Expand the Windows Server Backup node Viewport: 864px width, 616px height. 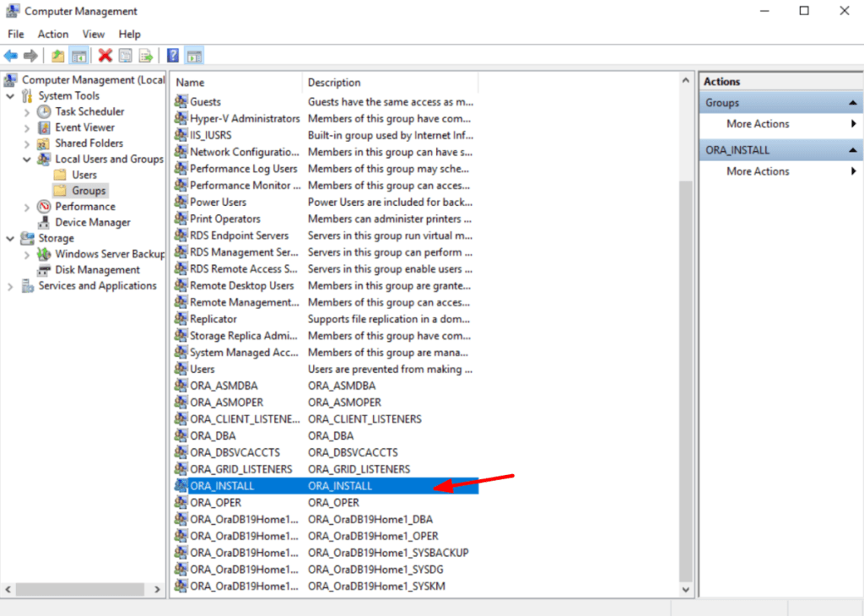[x=26, y=255]
